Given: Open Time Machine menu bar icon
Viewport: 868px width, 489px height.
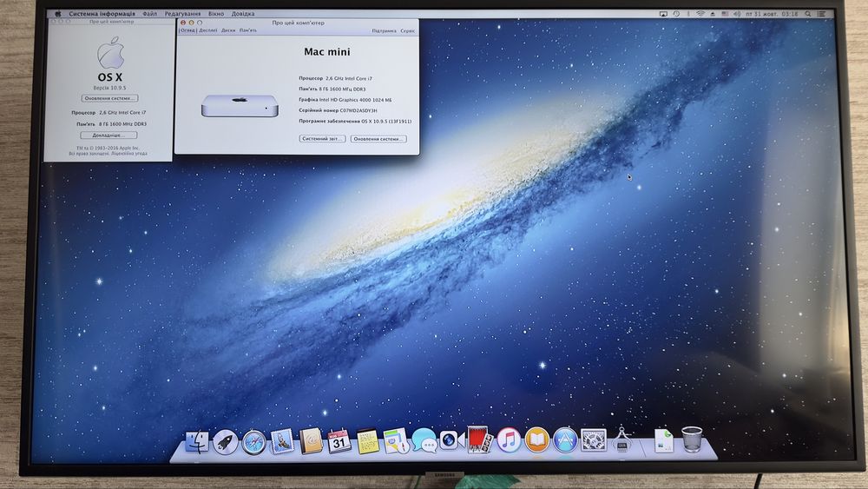Looking at the screenshot, I should [676, 14].
